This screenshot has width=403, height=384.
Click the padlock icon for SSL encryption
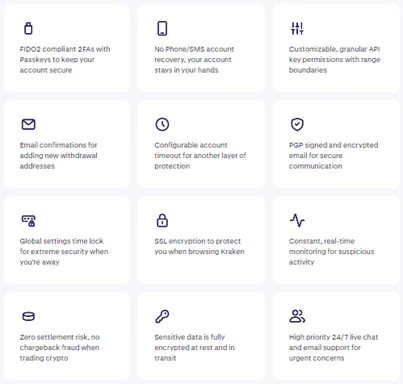[x=162, y=220]
